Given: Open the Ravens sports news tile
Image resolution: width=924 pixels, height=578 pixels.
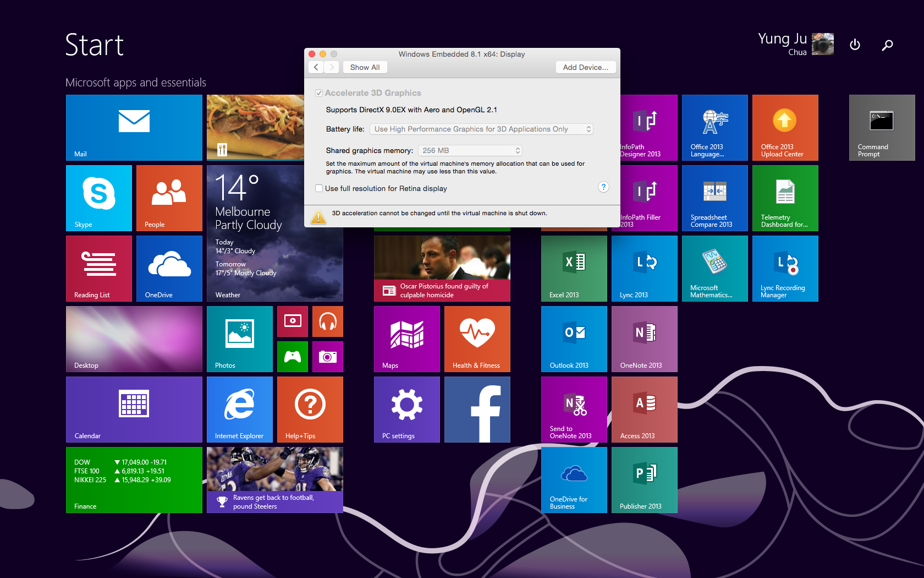Looking at the screenshot, I should point(275,480).
